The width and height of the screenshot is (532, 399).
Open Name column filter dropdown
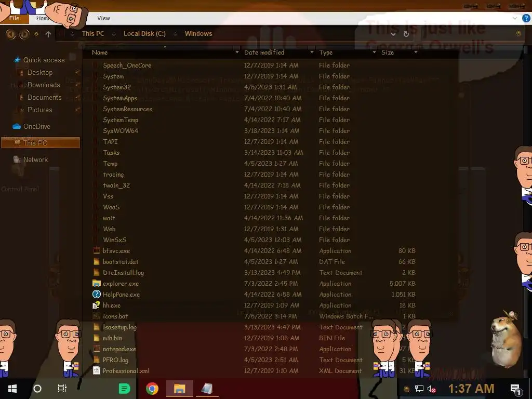point(237,52)
